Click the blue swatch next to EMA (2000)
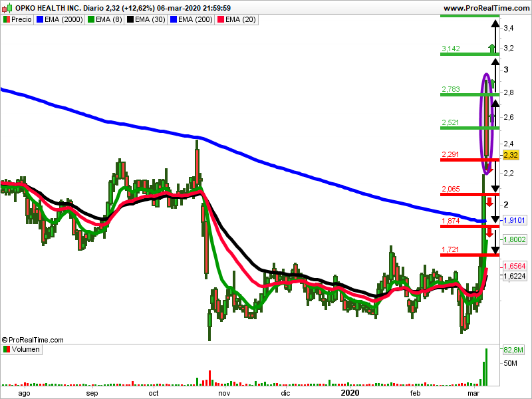 (40, 20)
